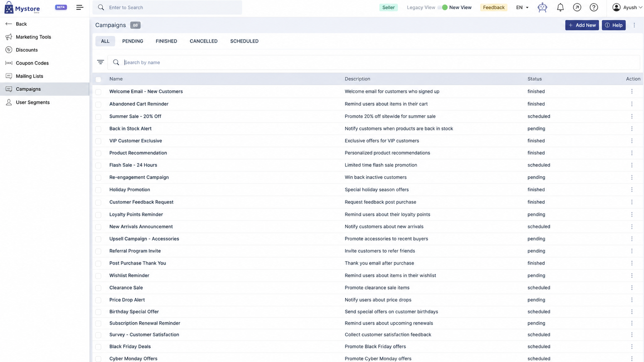The height and width of the screenshot is (362, 644).
Task: Select 'Price Drop Alert' row name
Action: click(127, 300)
